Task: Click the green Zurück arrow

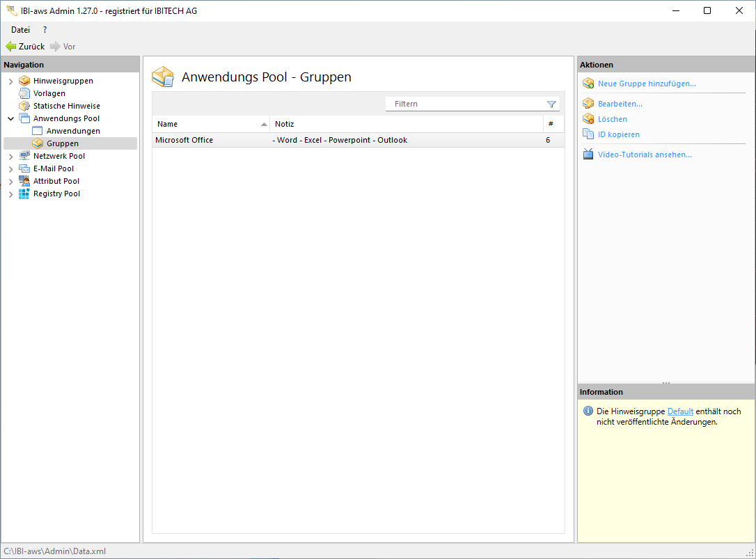Action: coord(11,47)
